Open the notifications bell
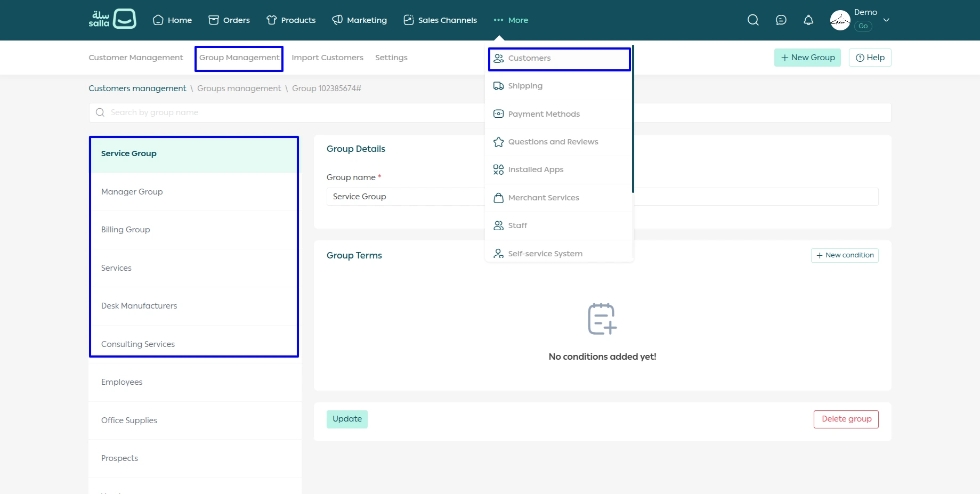980x494 pixels. 808,20
